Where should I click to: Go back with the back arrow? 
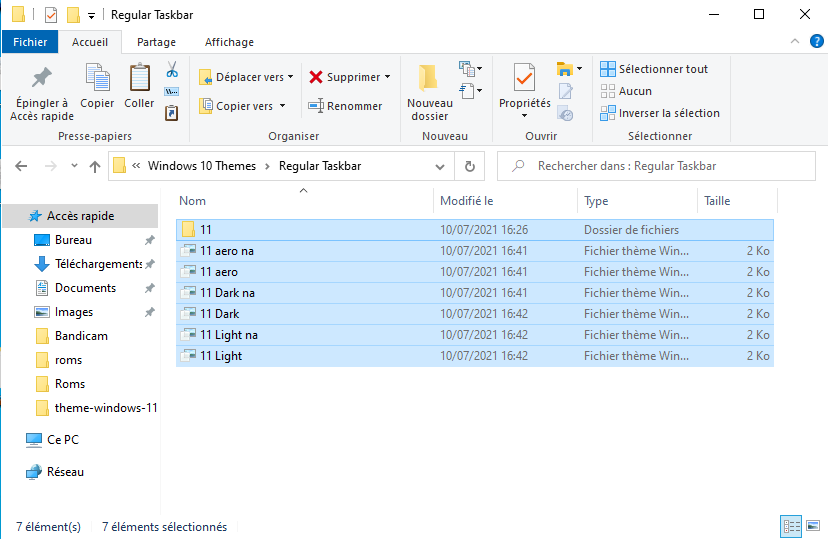pyautogui.click(x=21, y=166)
